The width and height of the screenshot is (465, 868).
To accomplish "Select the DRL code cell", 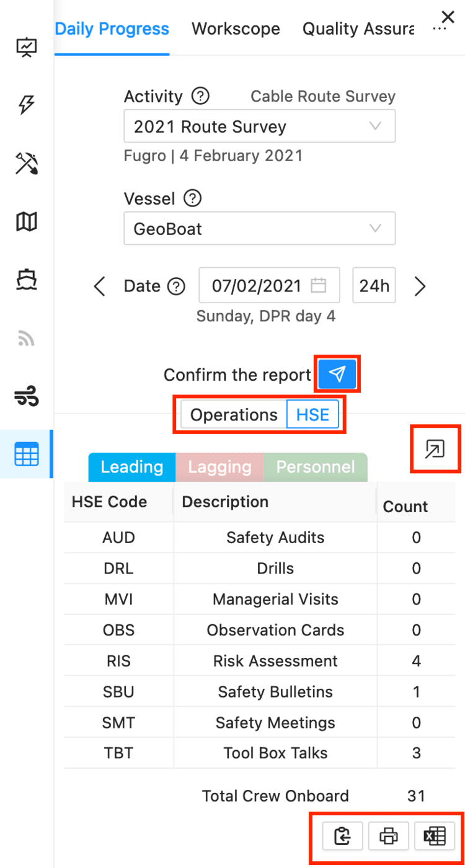I will (x=119, y=569).
